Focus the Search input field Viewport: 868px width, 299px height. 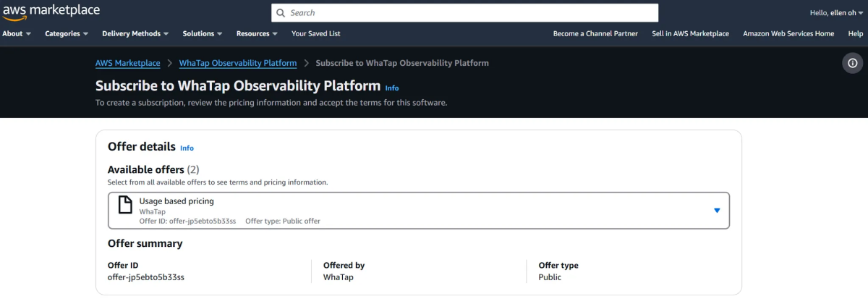tap(465, 12)
